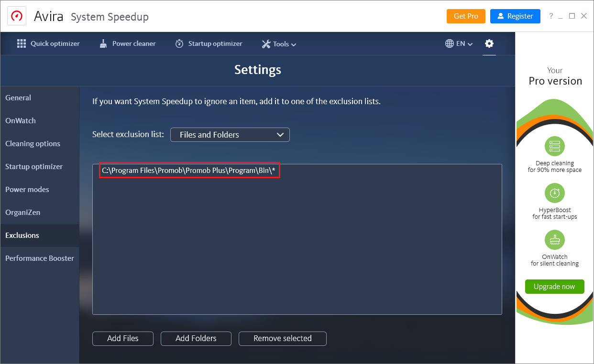Click the OnWatch broom icon

pyautogui.click(x=555, y=240)
